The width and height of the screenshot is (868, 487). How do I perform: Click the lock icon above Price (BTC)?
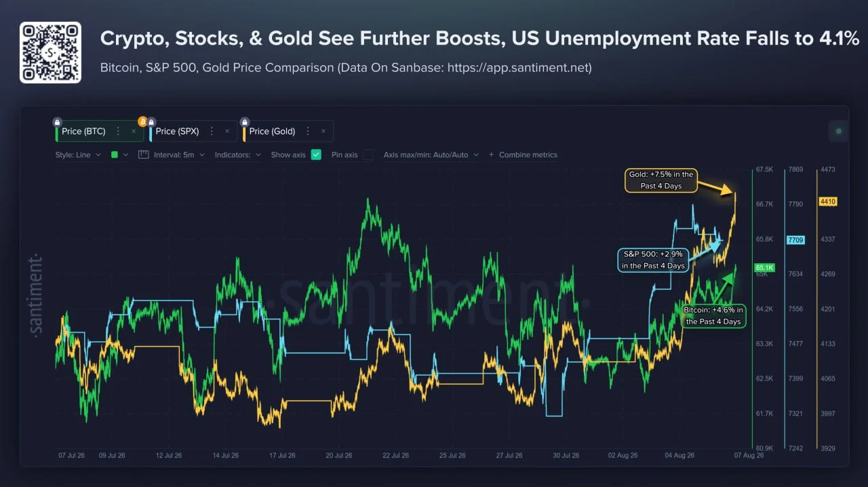point(58,122)
